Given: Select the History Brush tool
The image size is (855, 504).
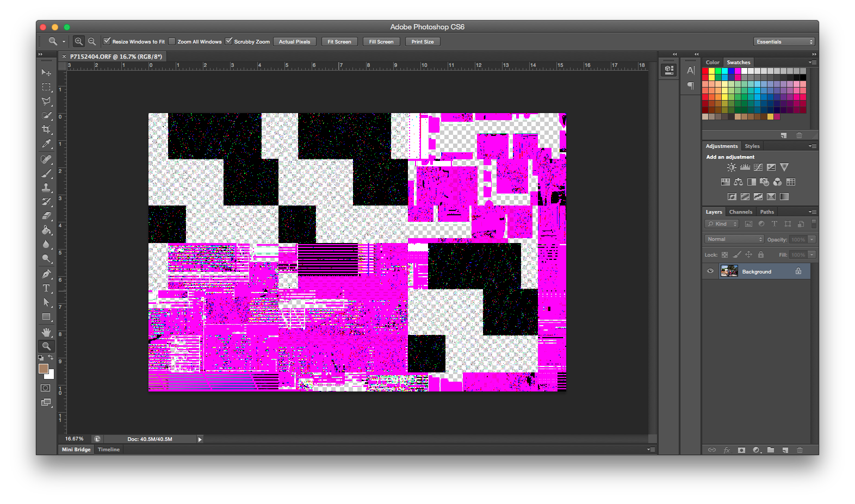Looking at the screenshot, I should [46, 202].
